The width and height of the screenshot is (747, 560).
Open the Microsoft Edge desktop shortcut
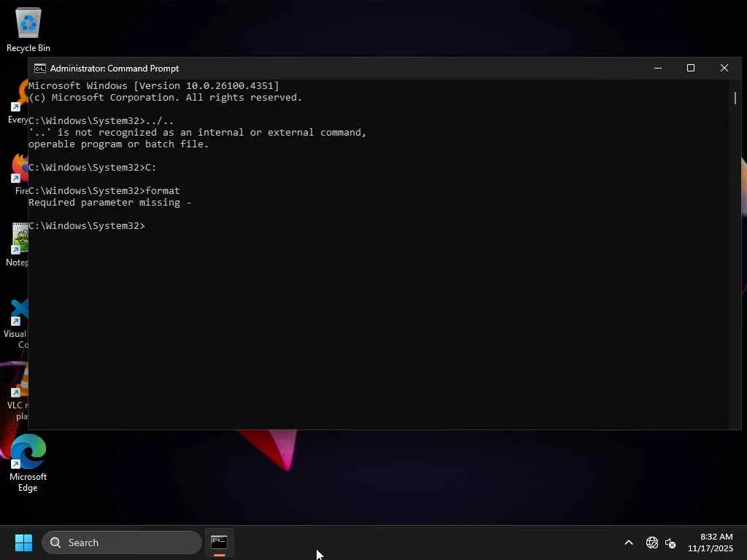(28, 463)
